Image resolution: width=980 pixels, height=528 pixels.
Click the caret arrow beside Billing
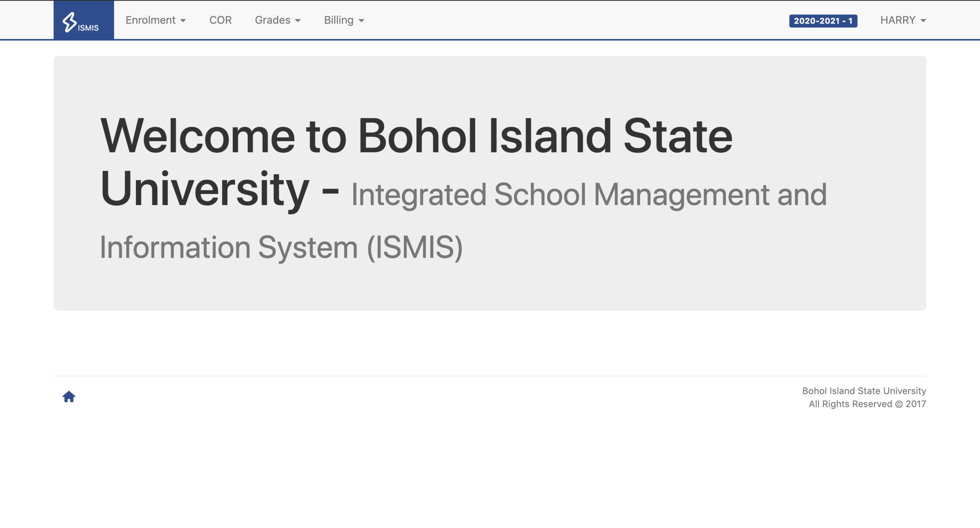[361, 21]
